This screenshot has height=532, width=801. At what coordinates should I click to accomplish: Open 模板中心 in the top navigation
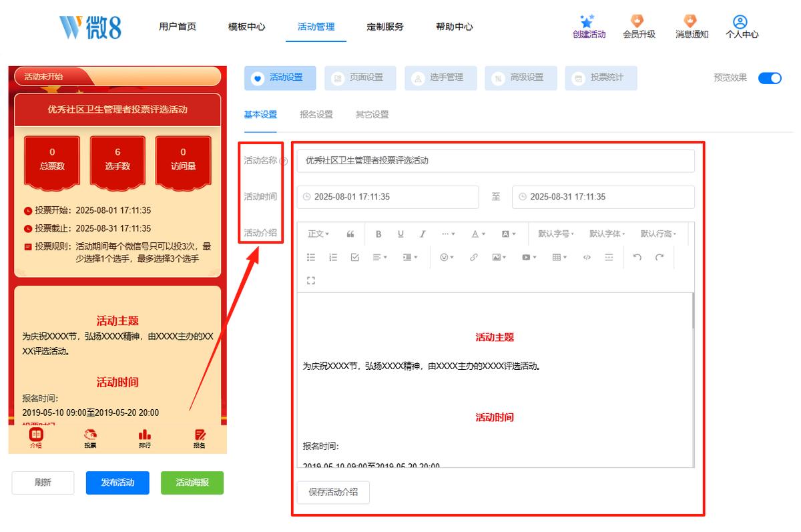246,27
